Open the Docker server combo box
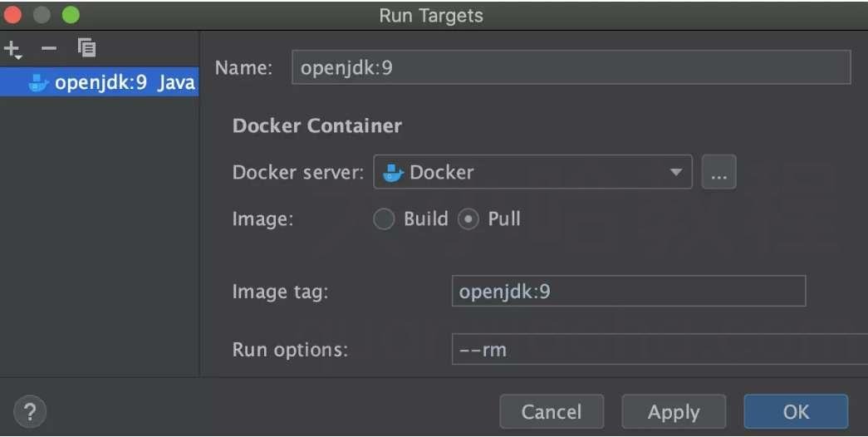The width and height of the screenshot is (868, 437). pyautogui.click(x=532, y=172)
